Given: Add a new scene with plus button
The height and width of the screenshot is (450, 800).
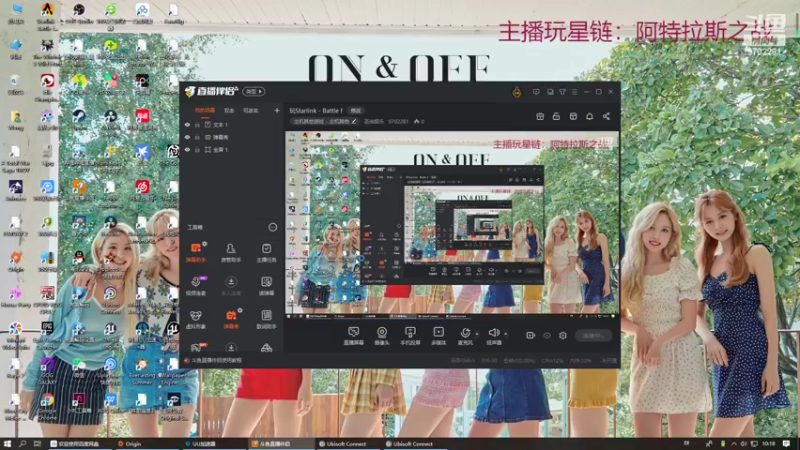Looking at the screenshot, I should coord(277,110).
